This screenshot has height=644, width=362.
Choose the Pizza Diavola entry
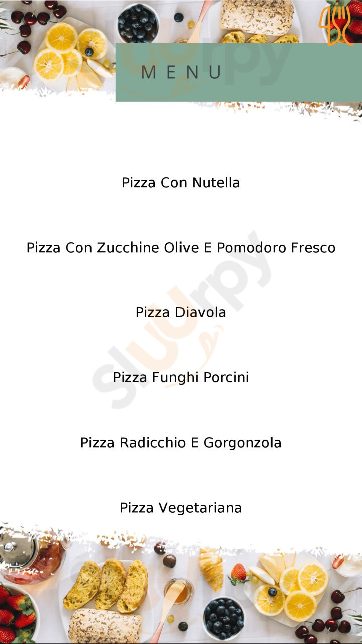(x=181, y=312)
